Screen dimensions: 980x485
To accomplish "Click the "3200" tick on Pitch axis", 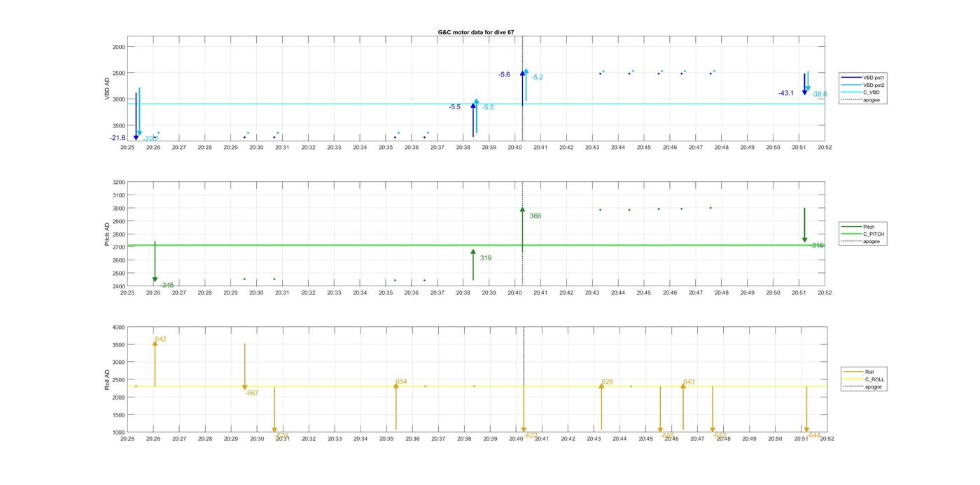I will [x=118, y=183].
